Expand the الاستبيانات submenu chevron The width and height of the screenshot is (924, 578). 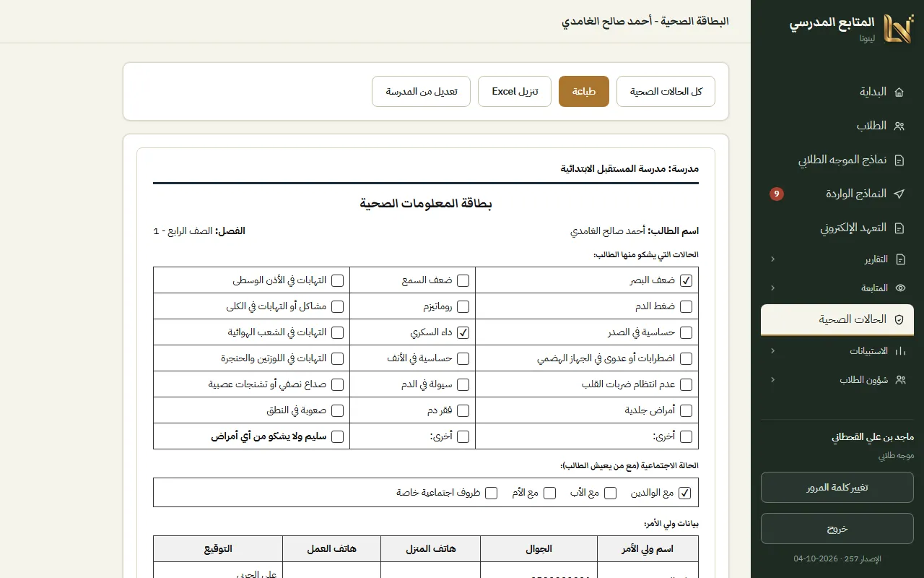(773, 351)
